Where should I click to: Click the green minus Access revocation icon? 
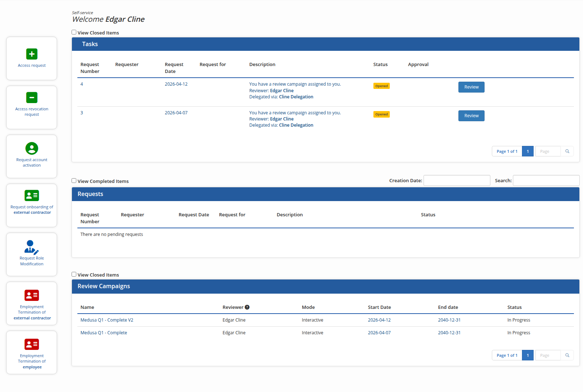pyautogui.click(x=32, y=98)
